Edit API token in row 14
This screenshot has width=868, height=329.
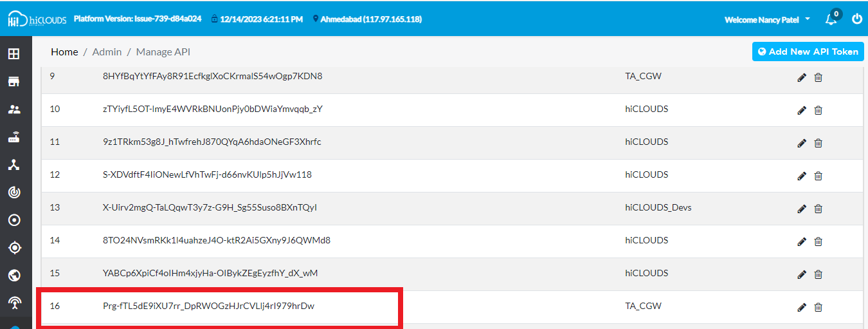(x=802, y=241)
